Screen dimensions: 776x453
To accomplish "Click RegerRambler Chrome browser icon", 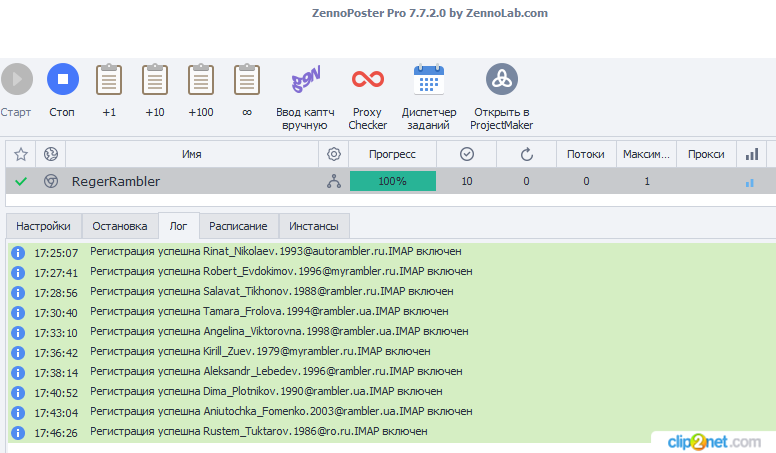I will (x=51, y=182).
